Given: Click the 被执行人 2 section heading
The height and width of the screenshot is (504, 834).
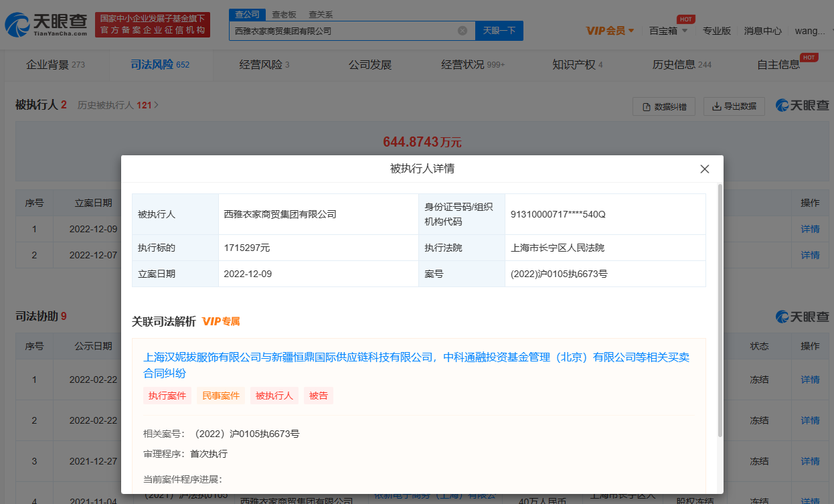Looking at the screenshot, I should (41, 105).
